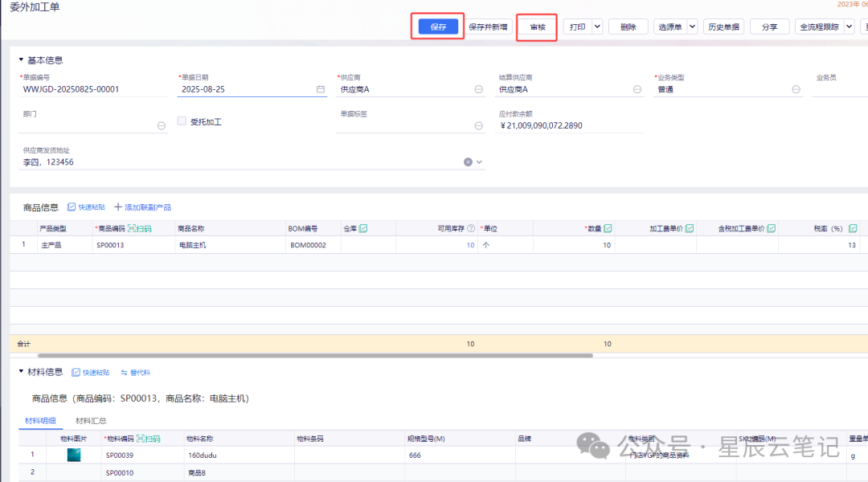
Task: Switch to the 材料汇总 tab
Action: pyautogui.click(x=91, y=421)
